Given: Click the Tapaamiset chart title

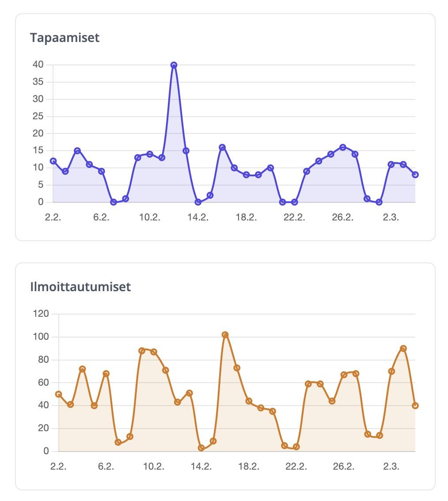Looking at the screenshot, I should (x=65, y=38).
